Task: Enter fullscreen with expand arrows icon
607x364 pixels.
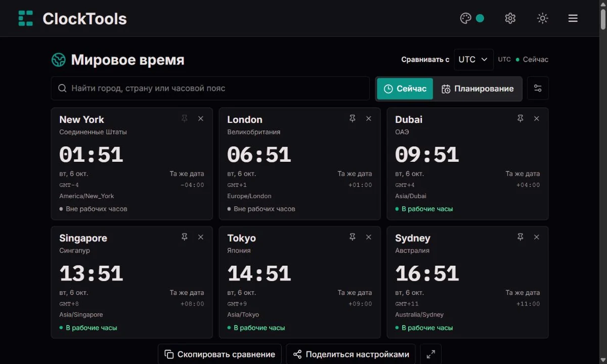Action: point(431,354)
